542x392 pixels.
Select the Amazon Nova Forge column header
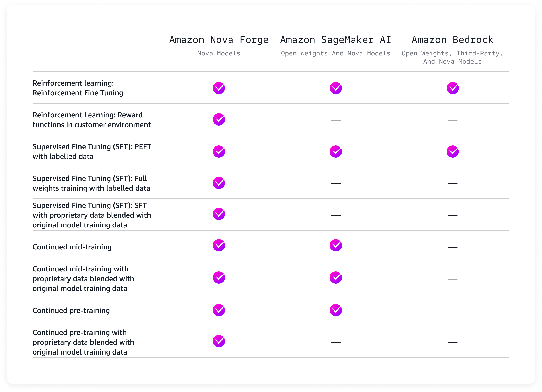click(x=219, y=40)
